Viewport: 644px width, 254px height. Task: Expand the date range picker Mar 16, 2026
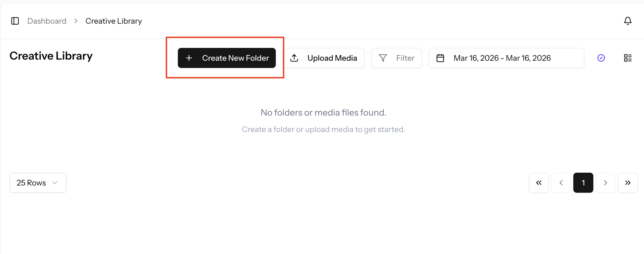pyautogui.click(x=506, y=58)
